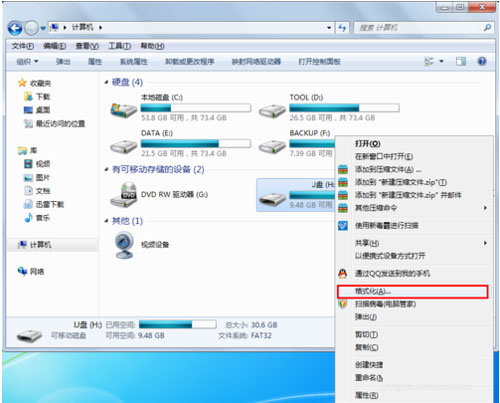Click the Forward navigation arrow
Image resolution: width=500 pixels, height=403 pixels.
[32, 28]
